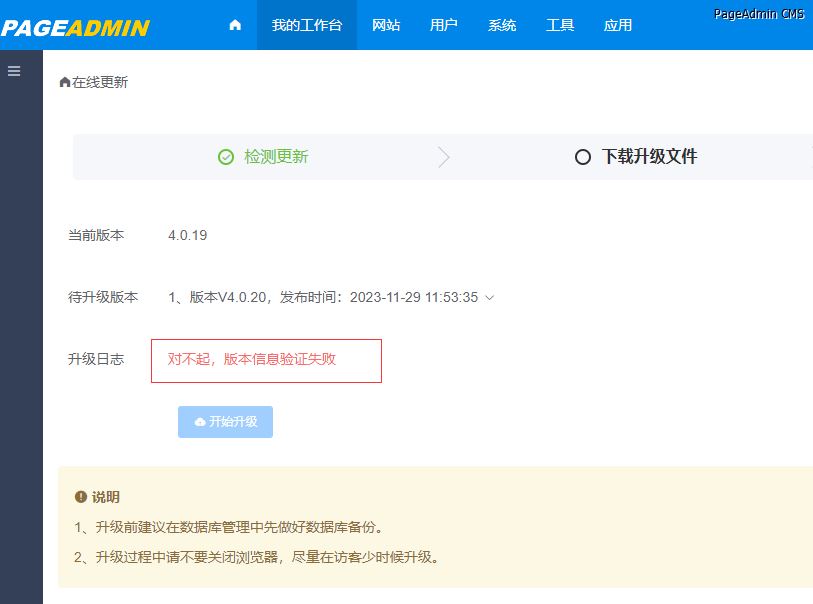Click the green check icon beside 检测更新
The height and width of the screenshot is (604, 813).
(x=226, y=157)
